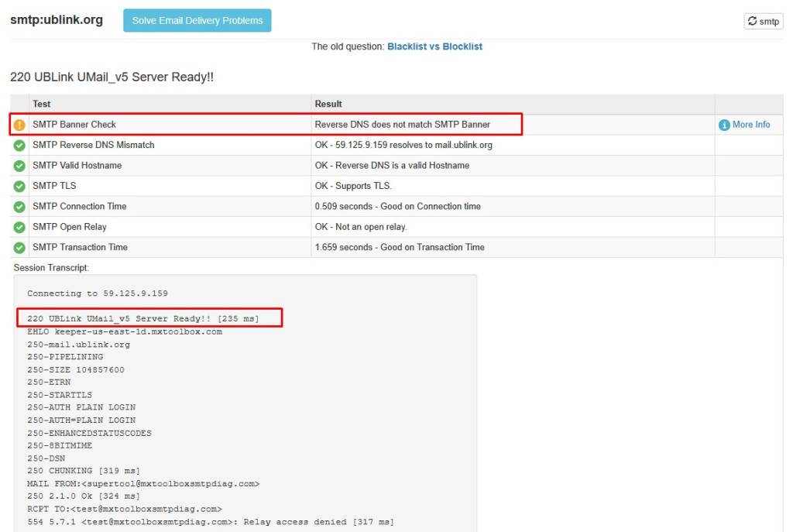Click the blue info icon beside More Info
The width and height of the screenshot is (793, 532).
click(724, 125)
